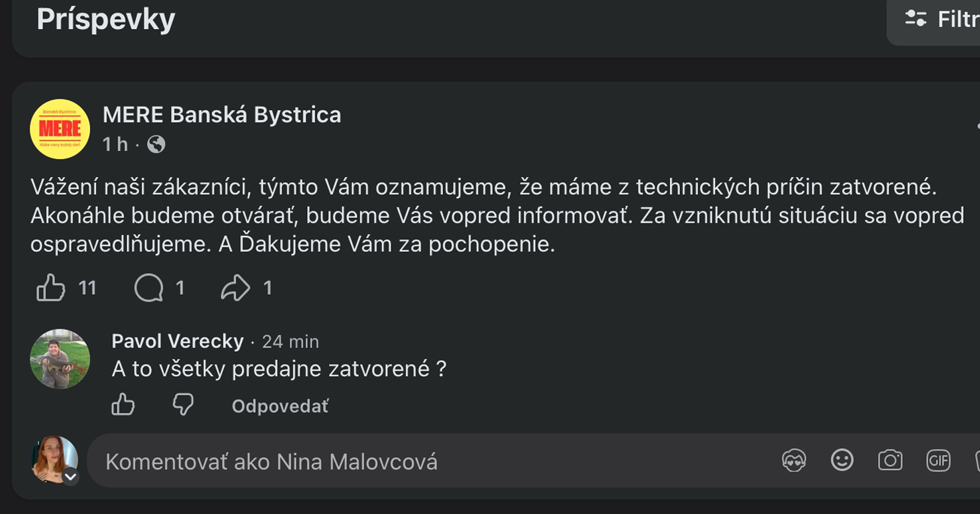Image resolution: width=980 pixels, height=514 pixels.
Task: Dislike Pavol Verecky's comment
Action: pos(183,405)
